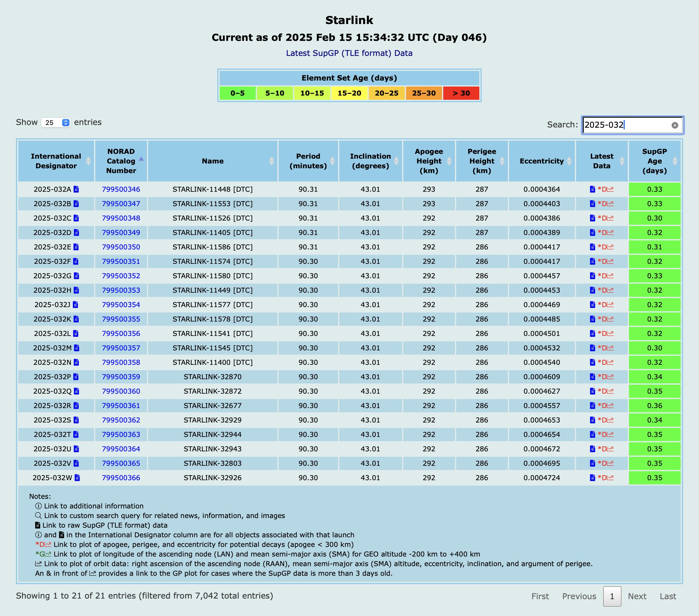699x616 pixels.
Task: Open launch TLE file icon beside 2025-032U
Action: pyautogui.click(x=77, y=449)
